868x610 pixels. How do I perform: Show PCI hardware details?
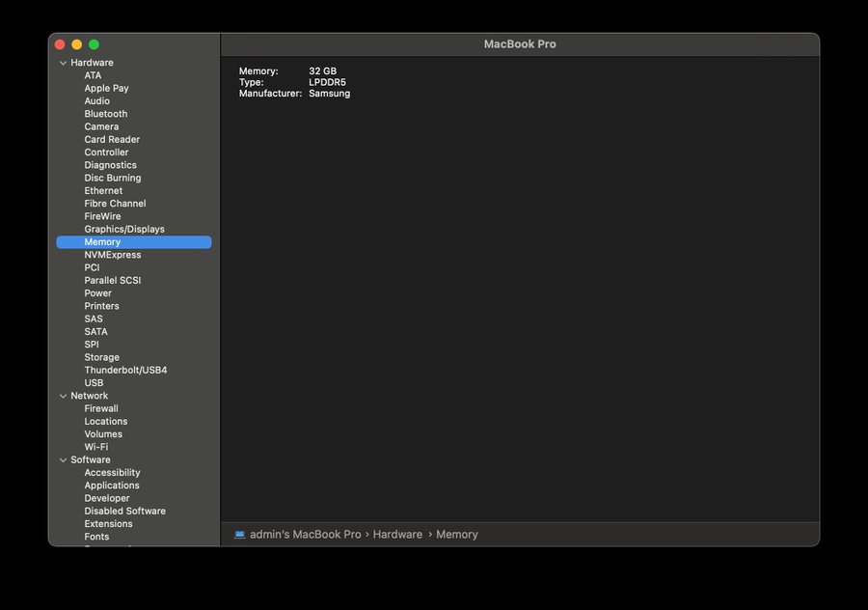(92, 267)
